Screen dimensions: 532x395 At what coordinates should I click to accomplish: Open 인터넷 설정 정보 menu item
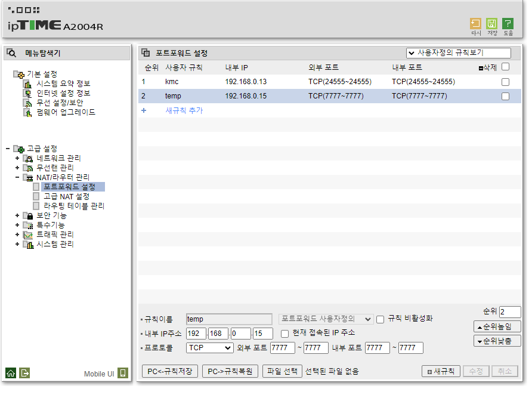tap(63, 93)
